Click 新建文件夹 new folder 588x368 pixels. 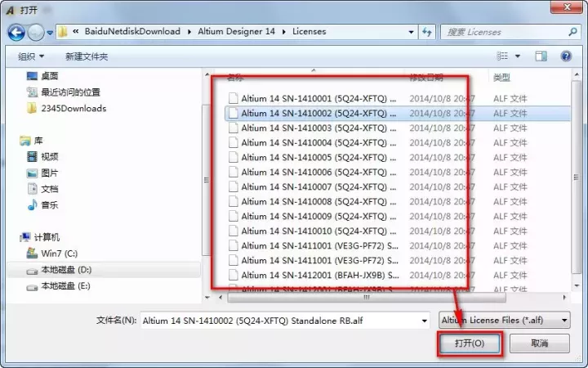click(87, 56)
